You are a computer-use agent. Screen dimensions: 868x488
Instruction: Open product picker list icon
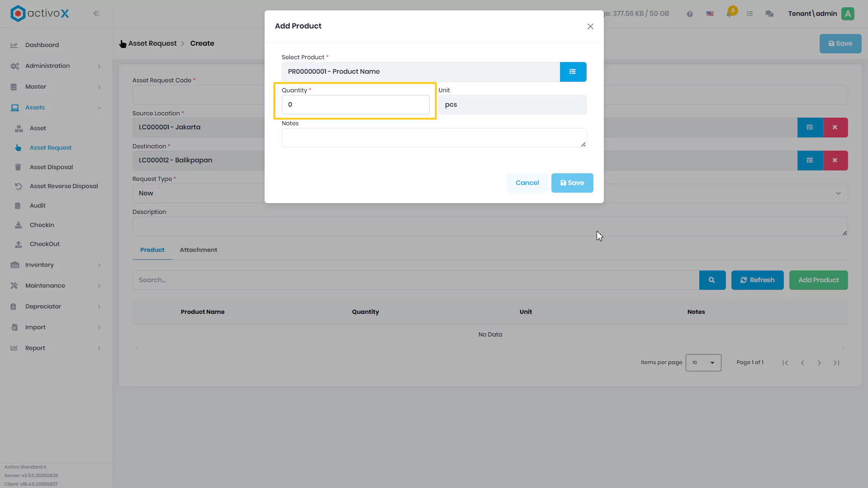click(x=573, y=72)
